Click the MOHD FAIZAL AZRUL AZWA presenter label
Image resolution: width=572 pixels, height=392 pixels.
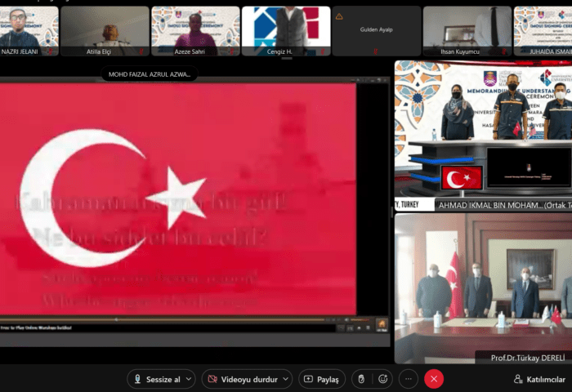point(150,74)
